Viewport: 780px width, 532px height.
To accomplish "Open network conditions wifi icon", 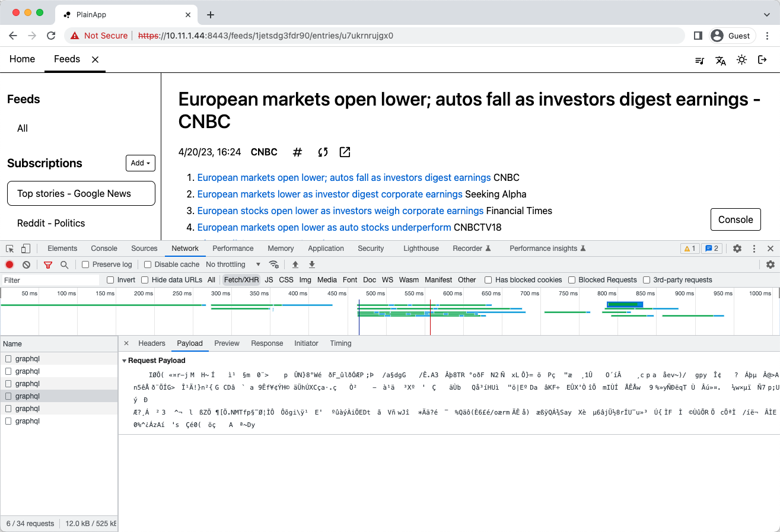I will click(x=273, y=265).
